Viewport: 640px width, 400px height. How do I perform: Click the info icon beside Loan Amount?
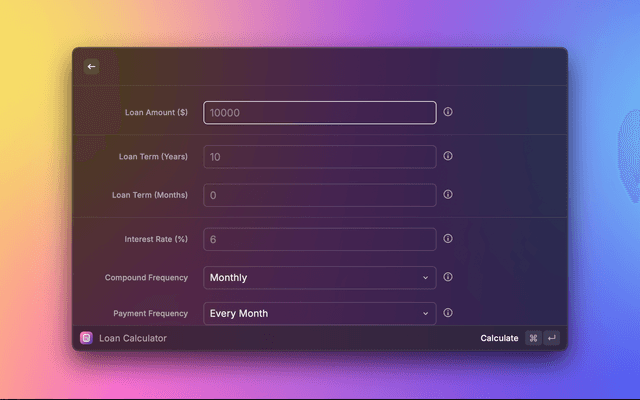[448, 112]
